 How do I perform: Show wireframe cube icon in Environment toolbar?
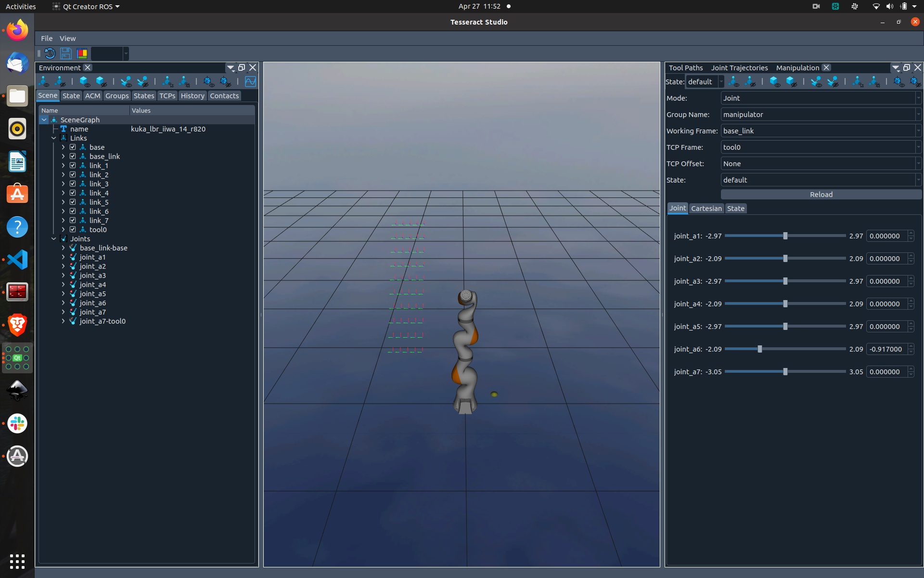[209, 81]
